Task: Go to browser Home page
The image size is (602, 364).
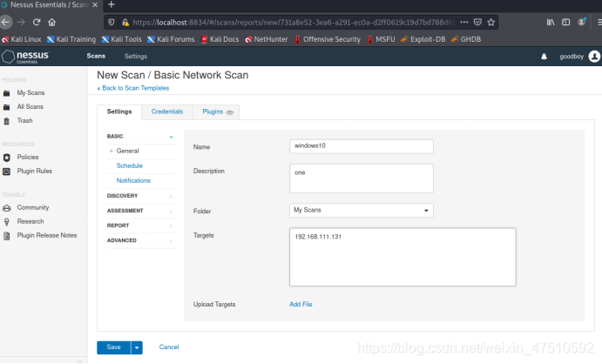Action: [x=51, y=23]
